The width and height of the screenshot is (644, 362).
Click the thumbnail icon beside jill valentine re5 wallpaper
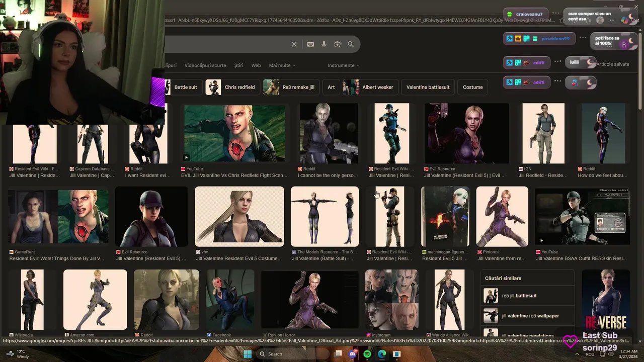[x=491, y=316]
